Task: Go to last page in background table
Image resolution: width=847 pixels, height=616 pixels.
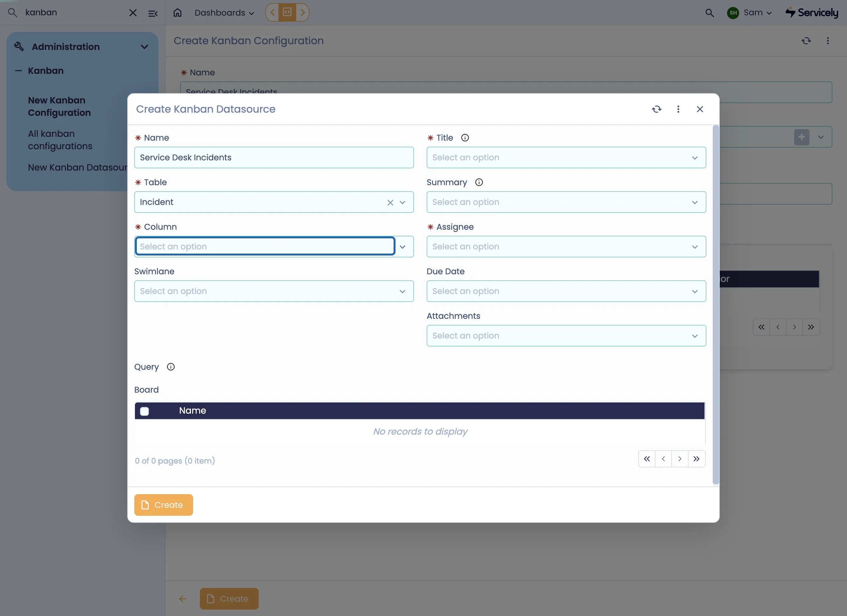Action: click(811, 327)
